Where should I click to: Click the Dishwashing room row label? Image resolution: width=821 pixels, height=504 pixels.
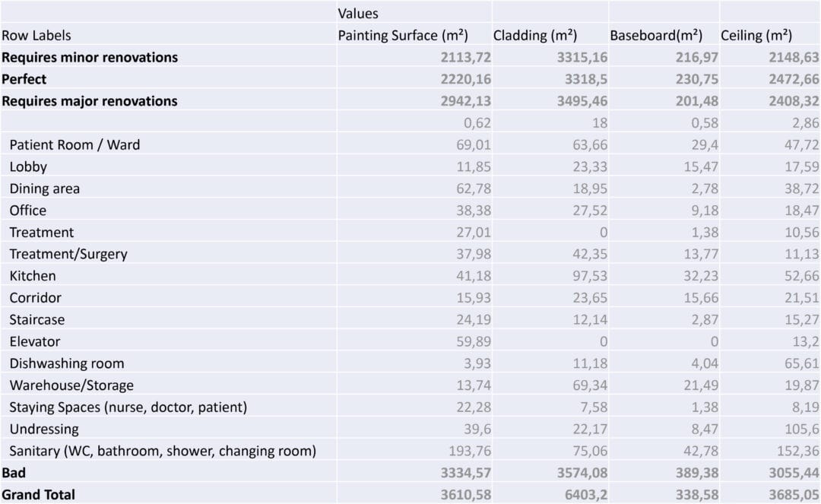coord(67,363)
